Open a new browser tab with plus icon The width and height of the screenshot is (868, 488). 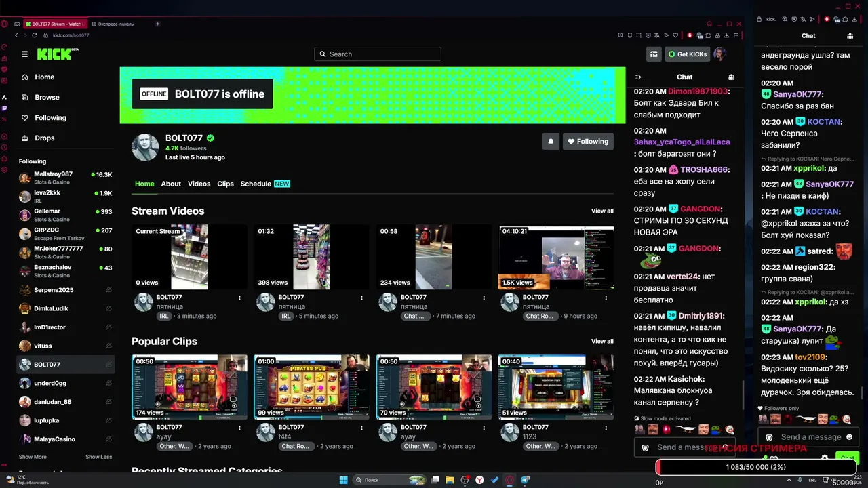[157, 24]
